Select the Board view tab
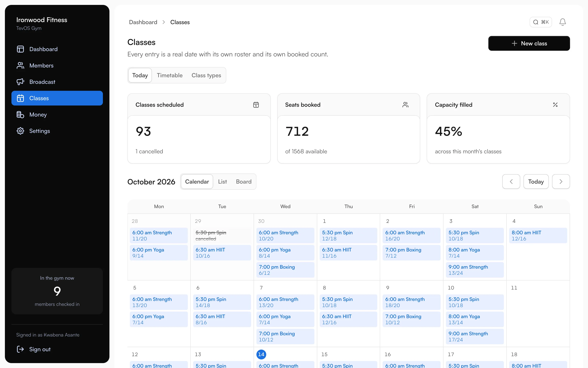 click(244, 182)
